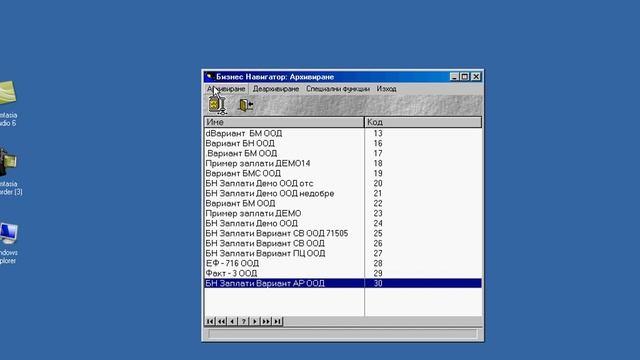Click the question mark search button
The height and width of the screenshot is (360, 640).
243,321
